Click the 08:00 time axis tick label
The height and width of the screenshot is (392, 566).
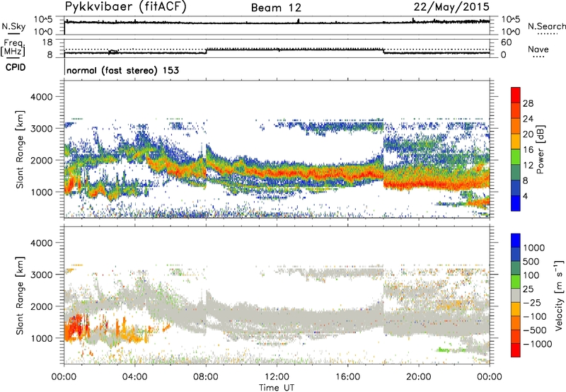206,377
